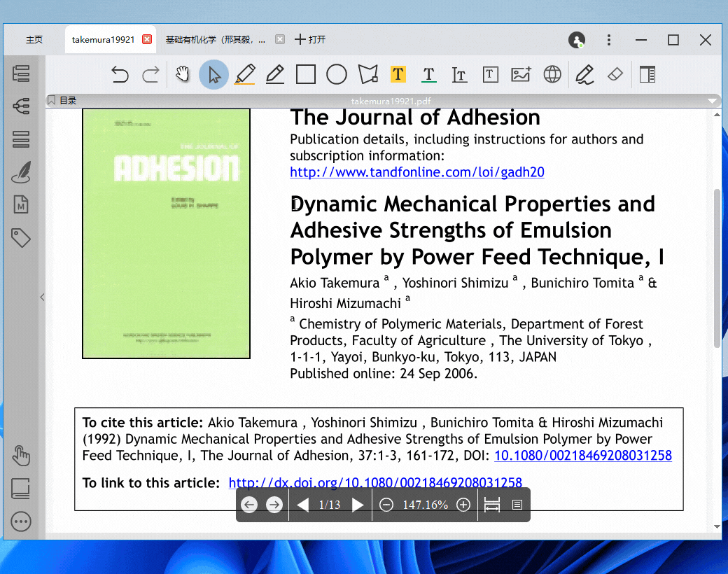Go to the next page arrow

(358, 505)
